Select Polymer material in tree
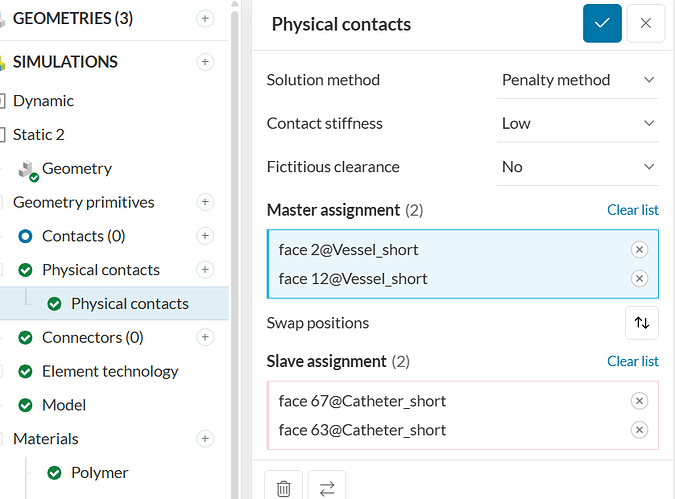675x499 pixels. [100, 473]
